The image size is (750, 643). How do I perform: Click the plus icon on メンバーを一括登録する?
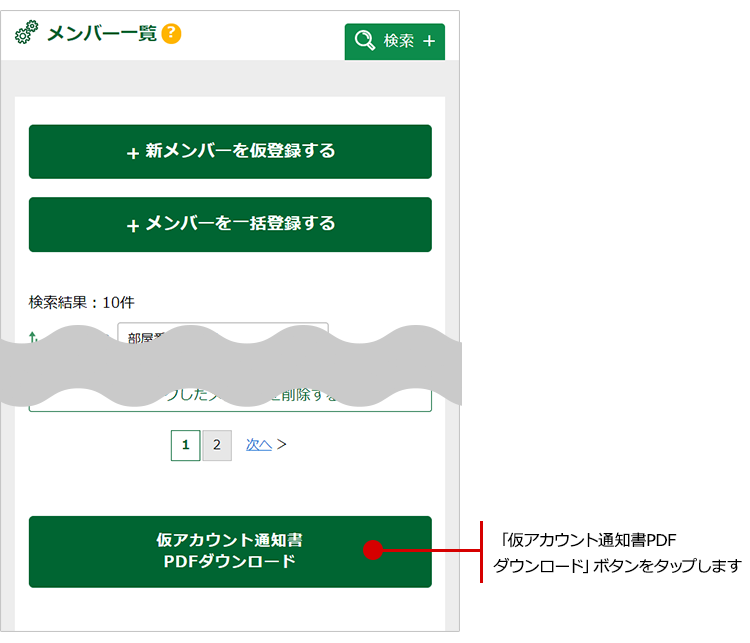point(133,225)
